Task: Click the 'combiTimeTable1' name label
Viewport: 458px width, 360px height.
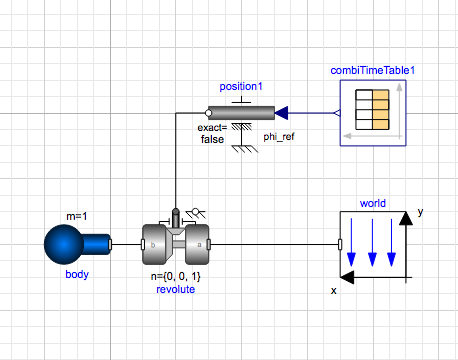Action: (x=373, y=70)
